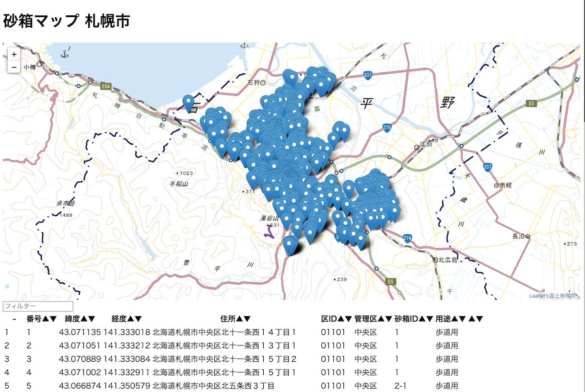Open the 国土地理院 attribution link
The image size is (585, 392).
tap(562, 296)
